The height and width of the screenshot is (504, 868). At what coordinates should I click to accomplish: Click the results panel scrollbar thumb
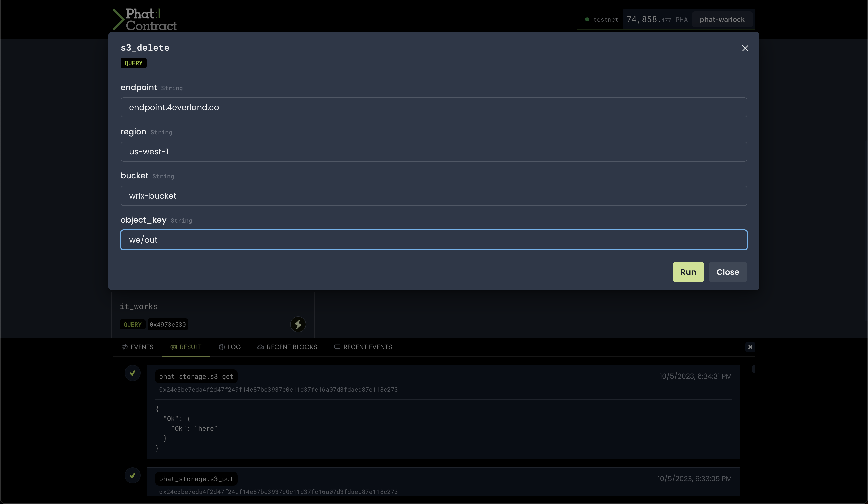point(754,369)
